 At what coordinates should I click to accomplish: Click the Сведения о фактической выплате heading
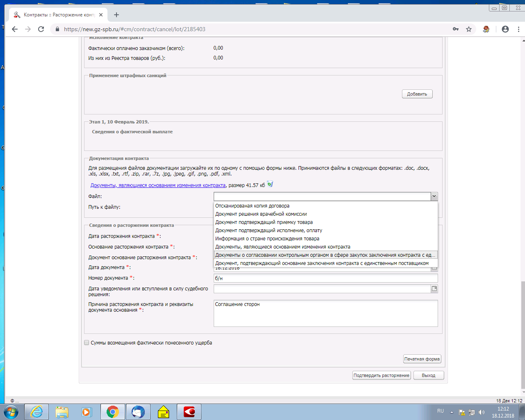point(132,132)
